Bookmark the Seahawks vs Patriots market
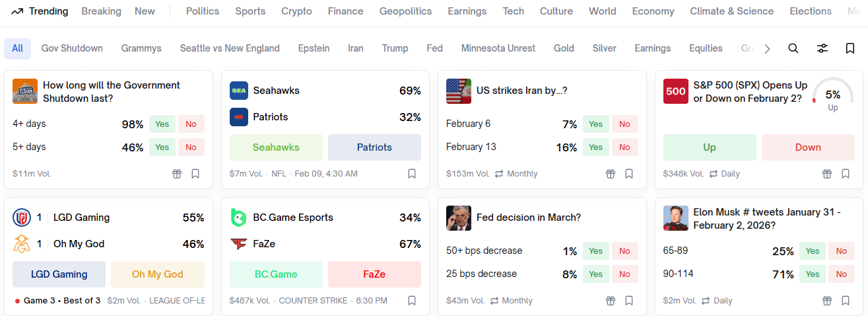This screenshot has width=868, height=316. [x=412, y=174]
